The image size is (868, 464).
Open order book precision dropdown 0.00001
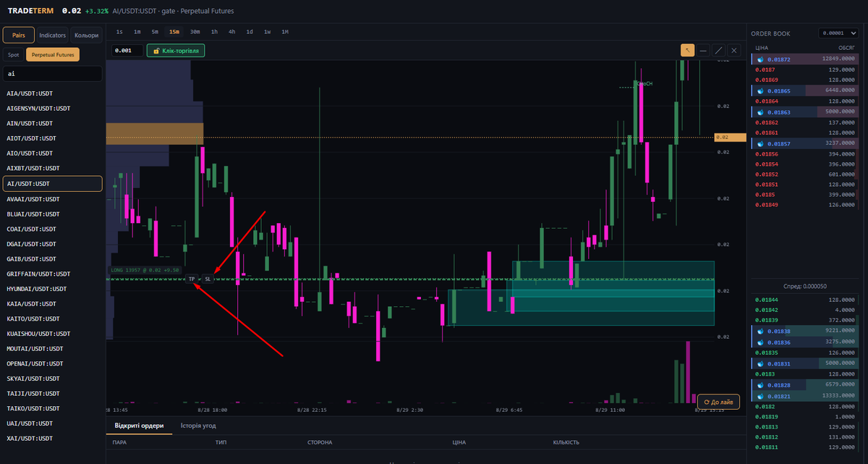[838, 33]
